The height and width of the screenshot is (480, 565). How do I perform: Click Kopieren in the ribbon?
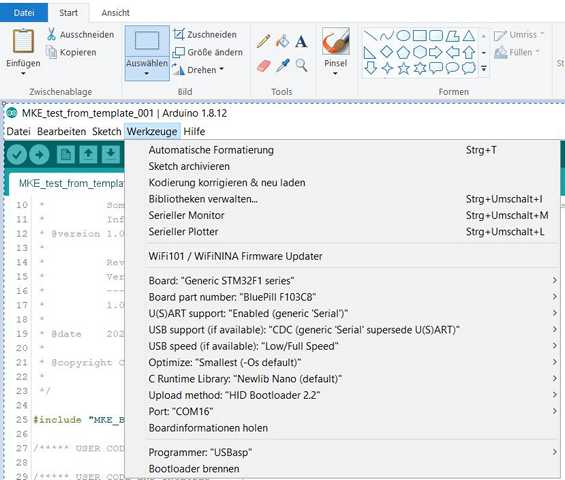click(71, 52)
